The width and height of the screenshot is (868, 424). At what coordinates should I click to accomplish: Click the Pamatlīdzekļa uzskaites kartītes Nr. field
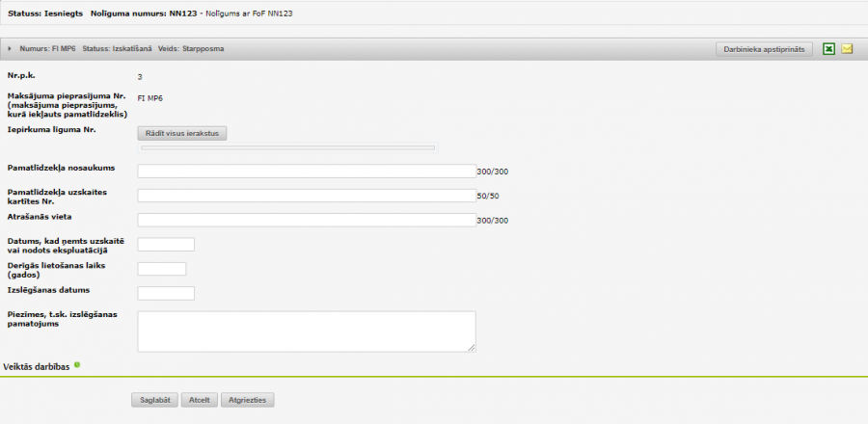point(307,196)
